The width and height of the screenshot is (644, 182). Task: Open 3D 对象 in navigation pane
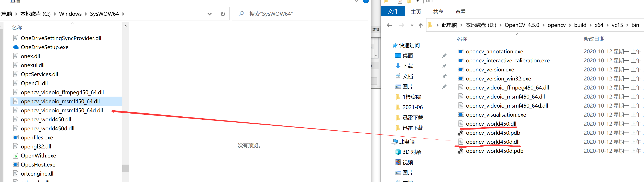pyautogui.click(x=411, y=152)
